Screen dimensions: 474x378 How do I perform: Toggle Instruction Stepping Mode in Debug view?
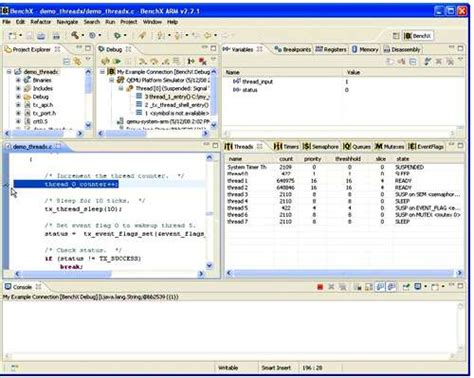(x=191, y=61)
